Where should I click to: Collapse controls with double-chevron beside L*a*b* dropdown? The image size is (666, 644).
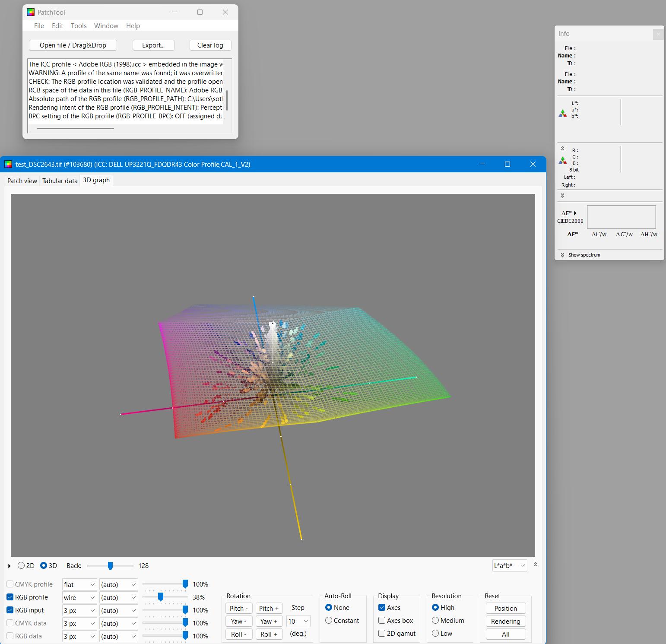(x=535, y=565)
